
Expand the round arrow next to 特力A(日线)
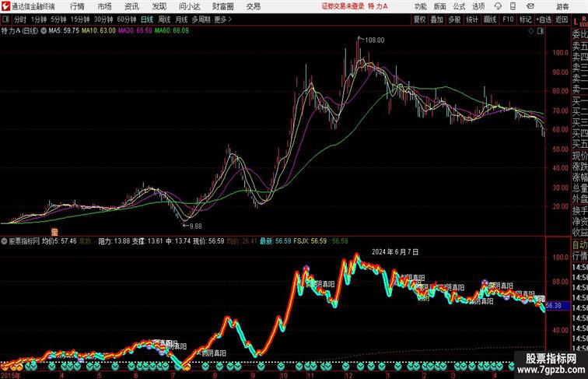pos(44,31)
